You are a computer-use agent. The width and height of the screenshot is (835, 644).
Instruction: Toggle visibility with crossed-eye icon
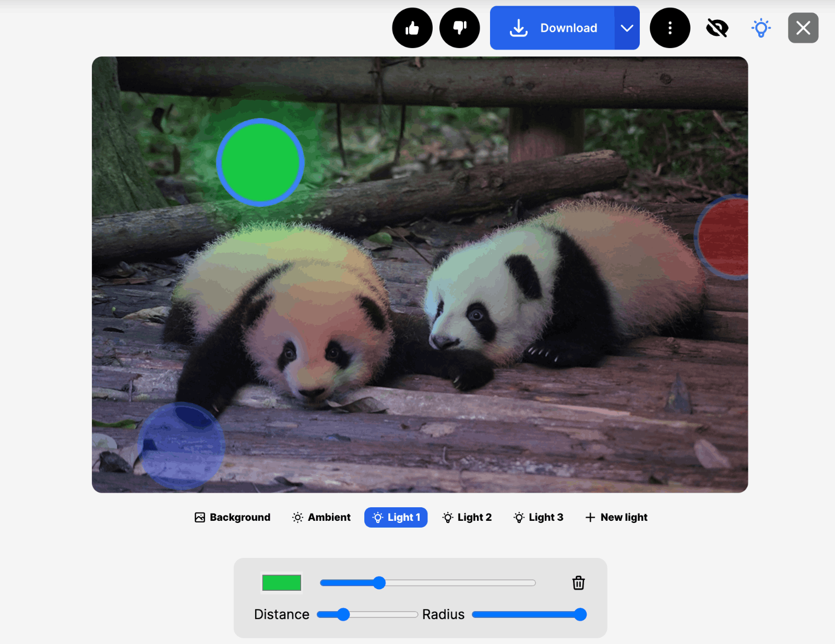(x=717, y=28)
